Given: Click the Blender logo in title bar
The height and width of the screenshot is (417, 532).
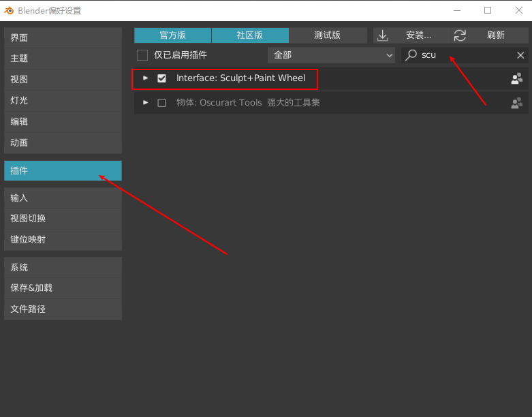Looking at the screenshot, I should click(x=9, y=10).
